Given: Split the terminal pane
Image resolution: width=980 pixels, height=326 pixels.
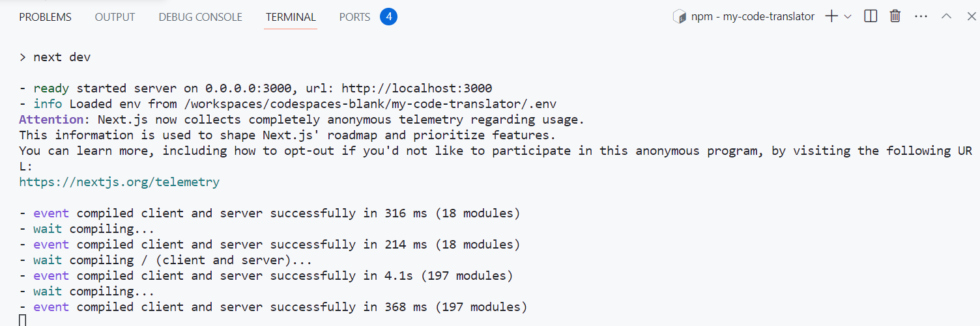Looking at the screenshot, I should [x=871, y=17].
